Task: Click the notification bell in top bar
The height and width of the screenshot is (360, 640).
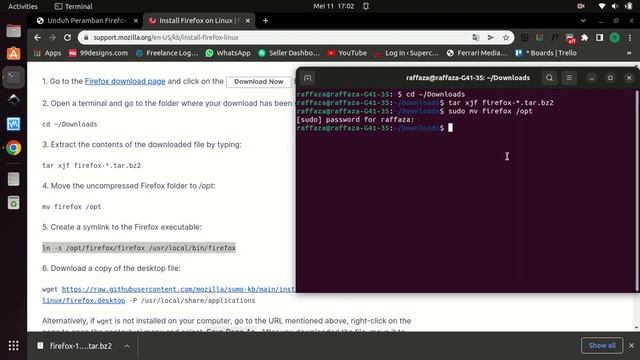Action: pos(366,6)
